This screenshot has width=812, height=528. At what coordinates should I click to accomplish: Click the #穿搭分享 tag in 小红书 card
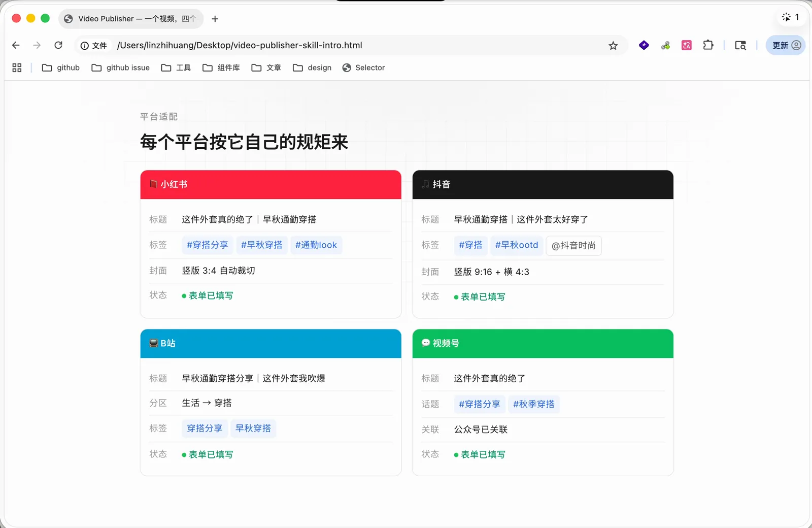click(x=208, y=245)
